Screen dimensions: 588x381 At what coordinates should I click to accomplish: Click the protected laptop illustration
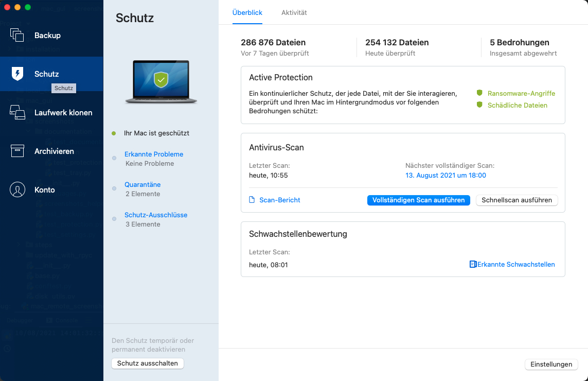pyautogui.click(x=161, y=81)
